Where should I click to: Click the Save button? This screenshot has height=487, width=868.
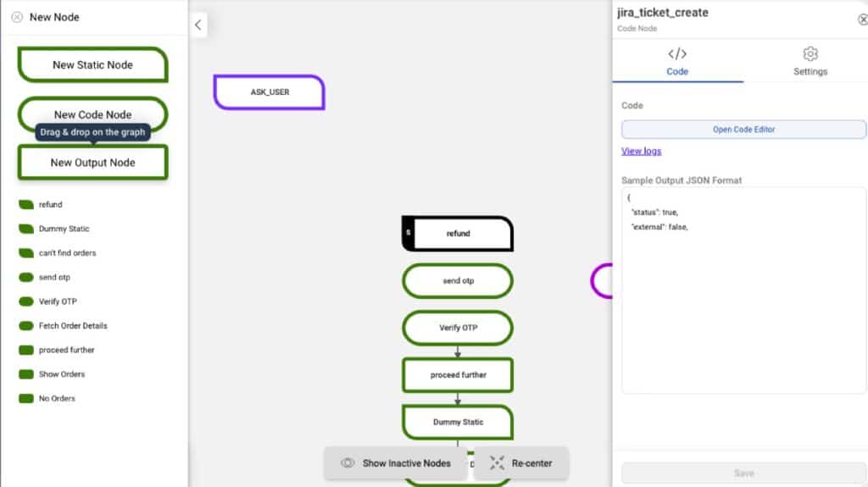(x=743, y=473)
